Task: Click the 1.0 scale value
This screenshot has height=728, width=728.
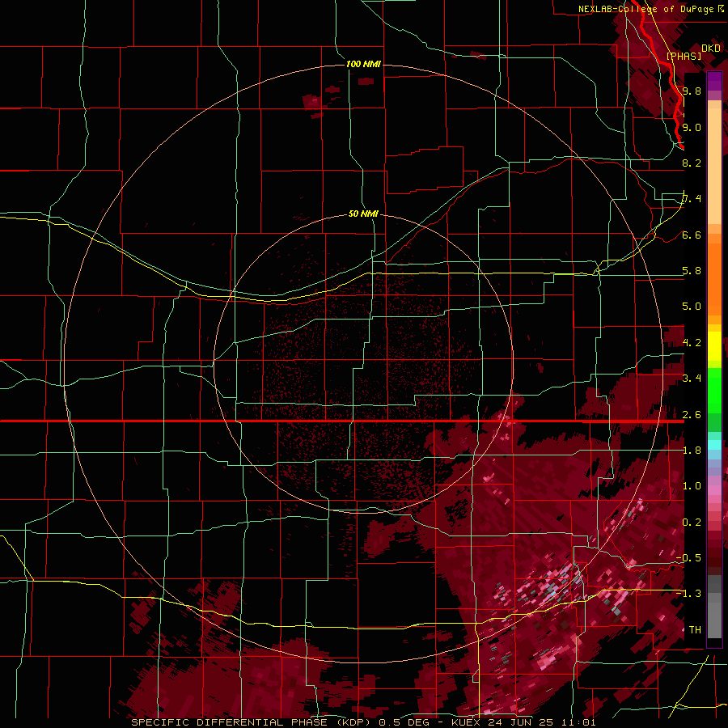Action: [692, 486]
